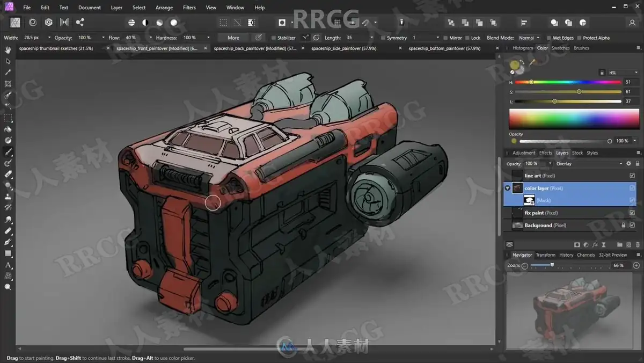Viewport: 644px width, 363px height.
Task: Switch to the Liquify persona
Action: (33, 23)
